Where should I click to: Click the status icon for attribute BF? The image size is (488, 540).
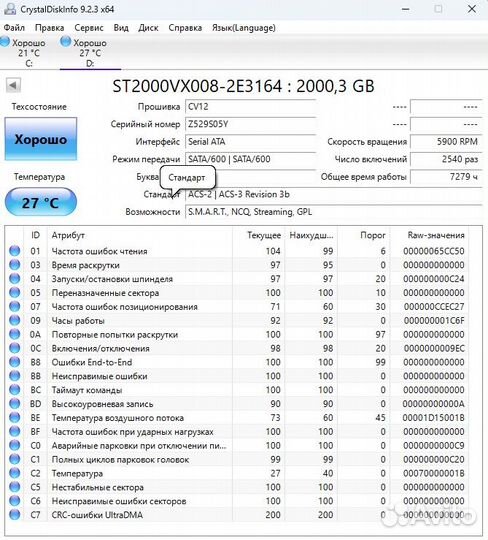[x=14, y=432]
